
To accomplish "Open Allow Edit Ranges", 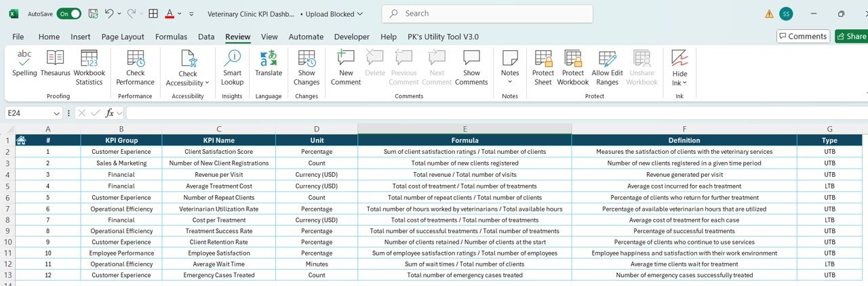I will (x=607, y=66).
